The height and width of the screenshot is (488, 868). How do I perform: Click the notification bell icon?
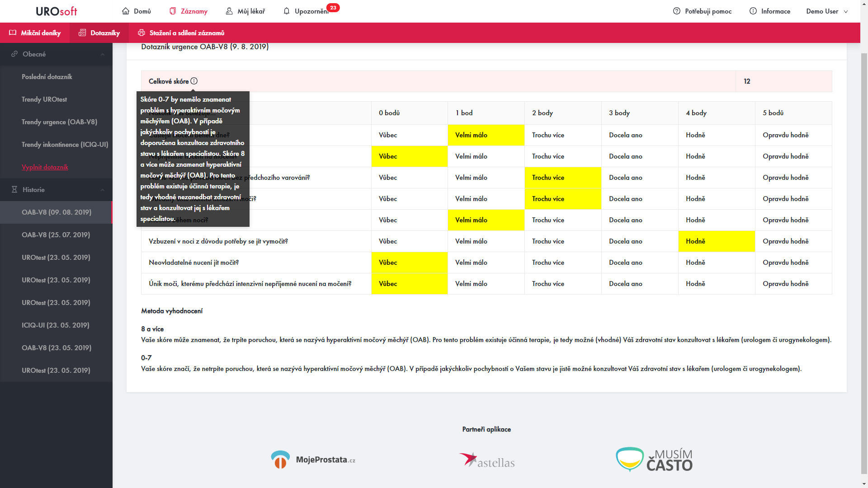pyautogui.click(x=287, y=11)
